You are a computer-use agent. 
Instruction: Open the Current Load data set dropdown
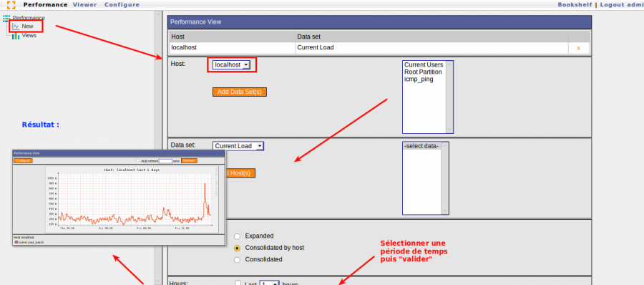[x=238, y=146]
